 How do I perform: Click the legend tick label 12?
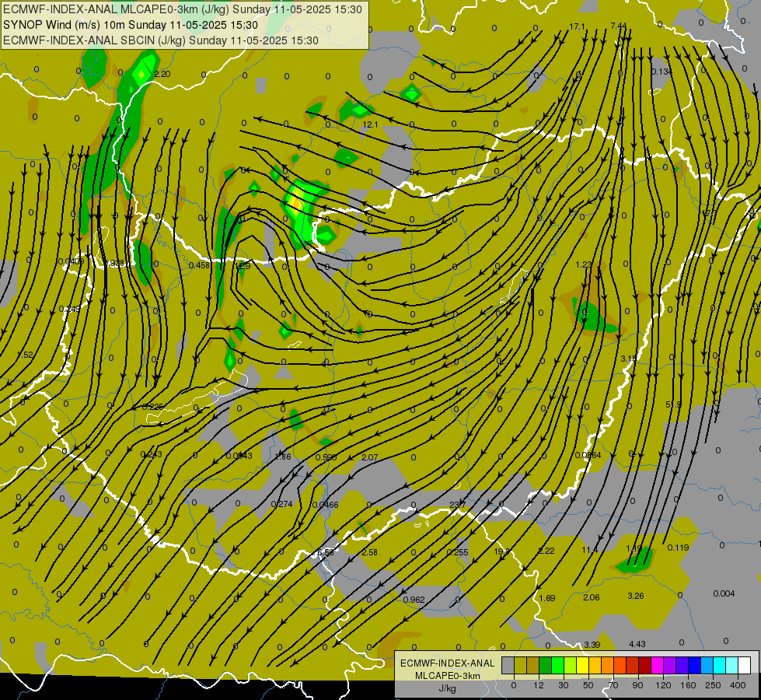(539, 685)
